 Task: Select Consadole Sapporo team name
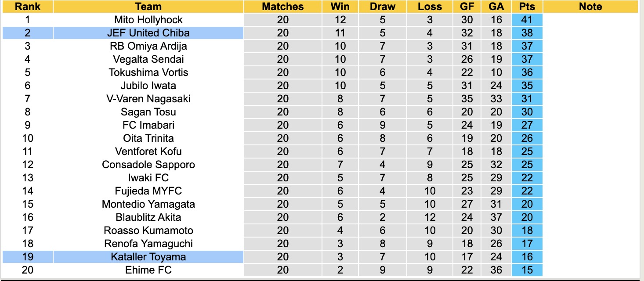coord(148,165)
